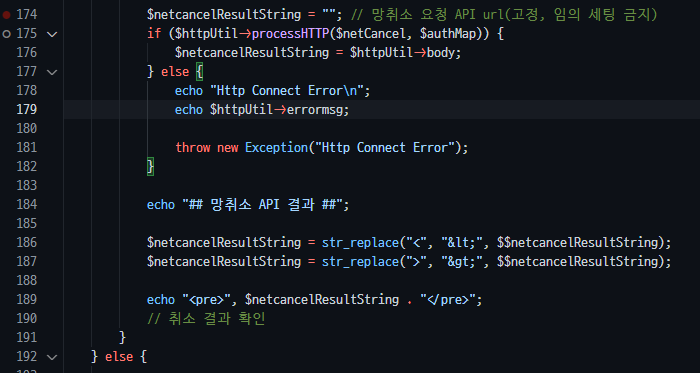
Task: Click the echo keyword on line 178
Action: point(189,91)
